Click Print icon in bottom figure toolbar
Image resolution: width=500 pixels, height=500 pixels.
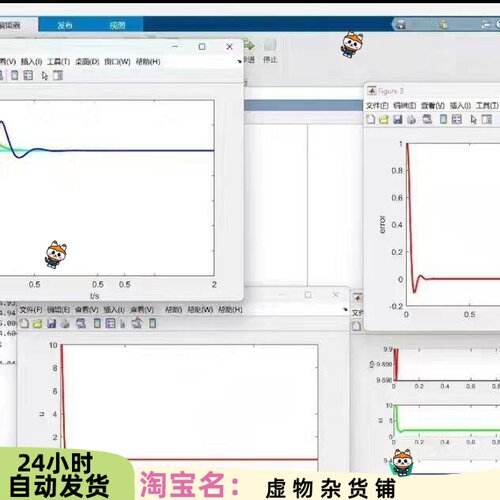(x=65, y=323)
